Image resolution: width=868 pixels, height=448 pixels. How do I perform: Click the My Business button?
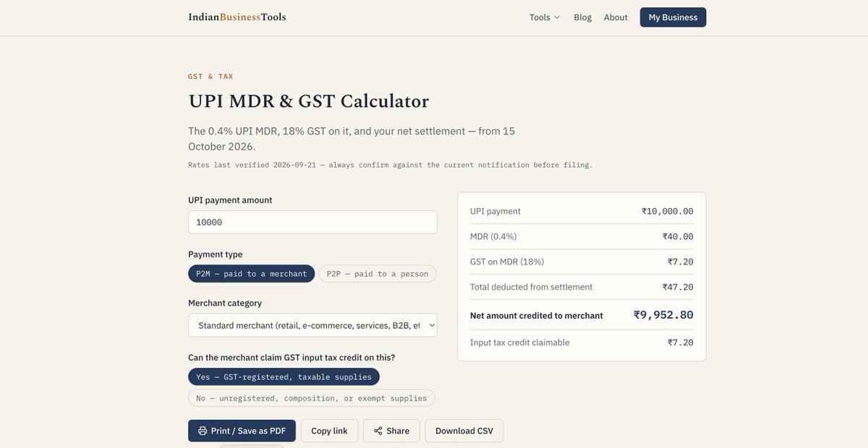pos(673,17)
